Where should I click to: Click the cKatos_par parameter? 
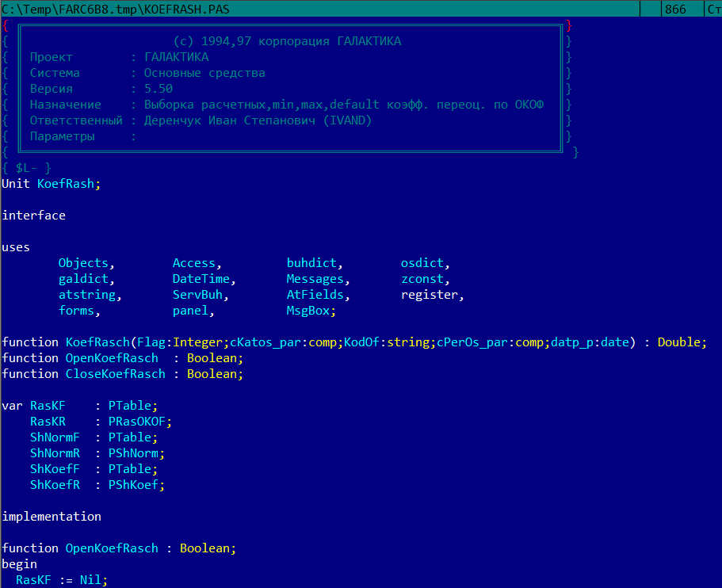265,342
